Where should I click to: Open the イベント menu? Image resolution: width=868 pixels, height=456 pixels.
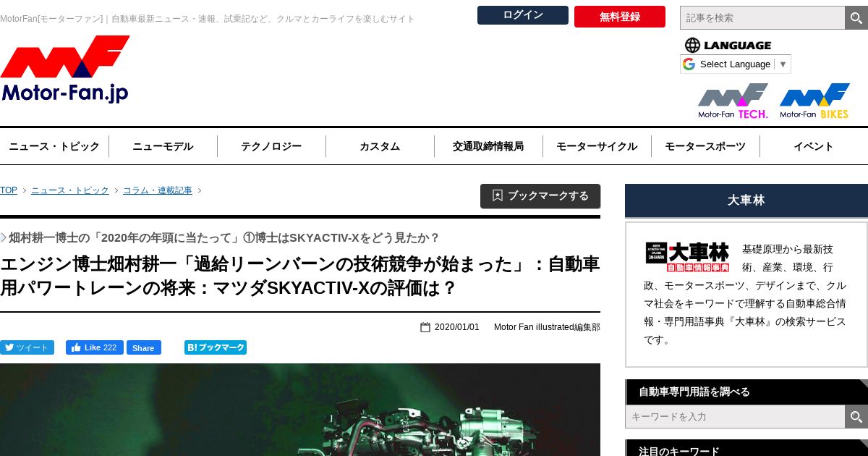[x=814, y=146]
